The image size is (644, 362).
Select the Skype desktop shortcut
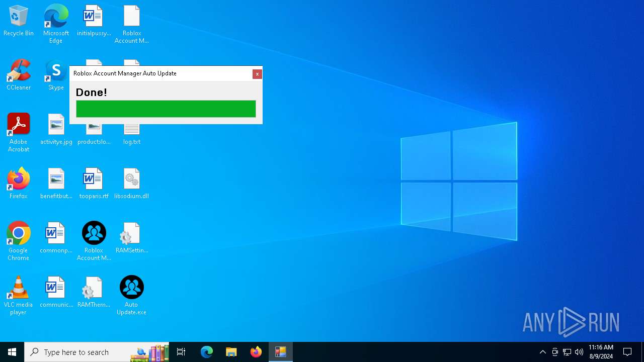(56, 75)
